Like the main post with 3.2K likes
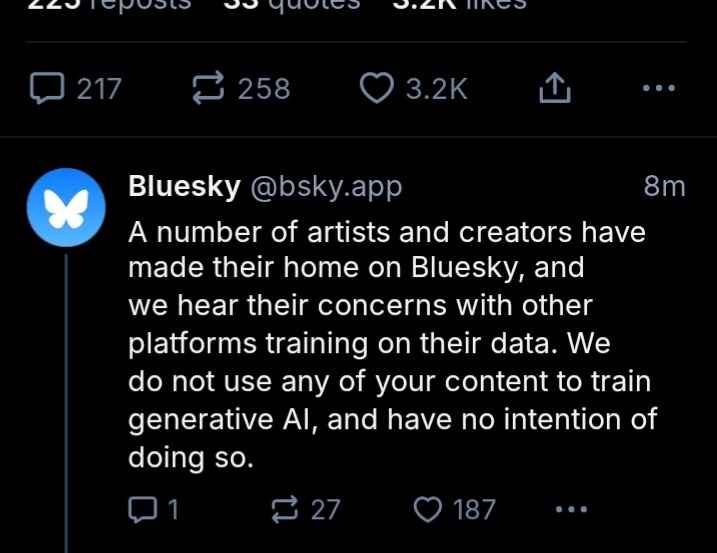717x553 pixels. point(377,89)
